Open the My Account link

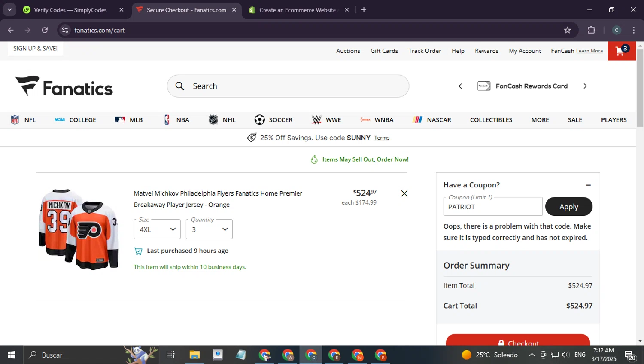click(x=525, y=51)
